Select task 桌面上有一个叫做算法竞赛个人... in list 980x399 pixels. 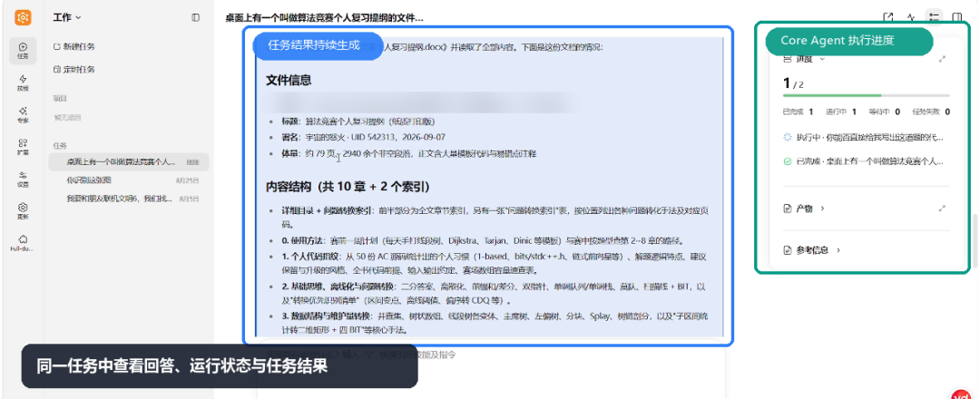coord(129,161)
